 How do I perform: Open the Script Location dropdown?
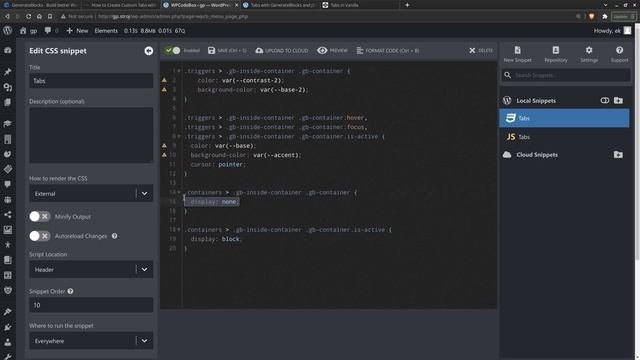coord(91,269)
